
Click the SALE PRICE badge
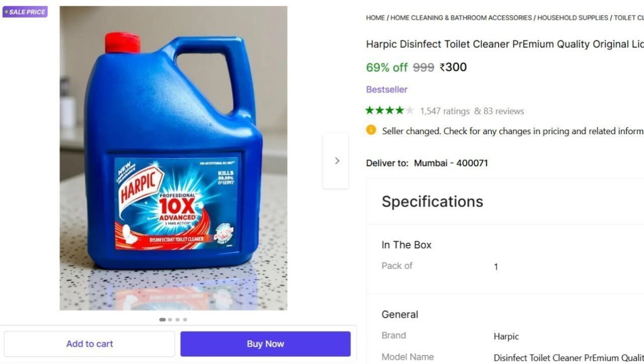(x=25, y=11)
